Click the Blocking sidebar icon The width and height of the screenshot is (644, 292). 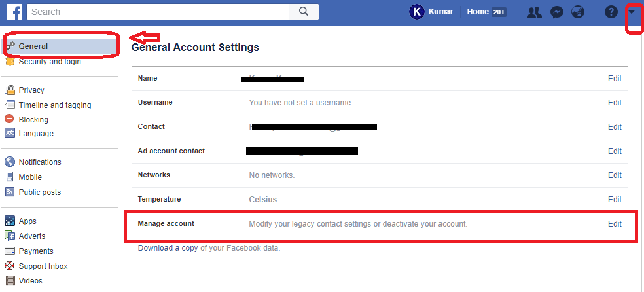pyautogui.click(x=10, y=119)
